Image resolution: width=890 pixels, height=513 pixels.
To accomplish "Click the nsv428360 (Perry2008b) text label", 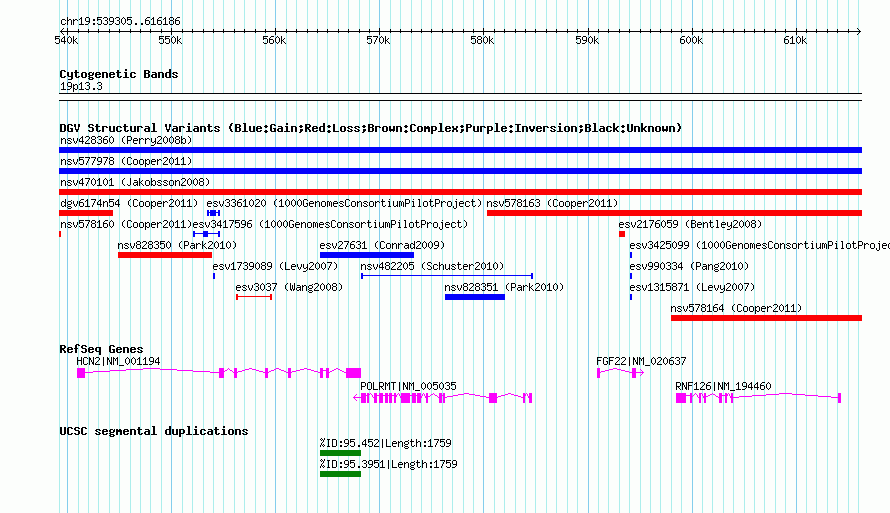I will pos(126,140).
